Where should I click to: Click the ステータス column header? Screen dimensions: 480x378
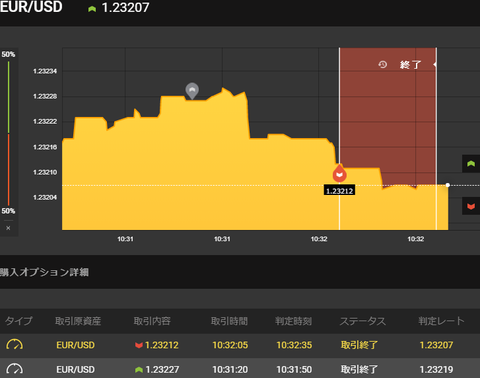click(363, 321)
